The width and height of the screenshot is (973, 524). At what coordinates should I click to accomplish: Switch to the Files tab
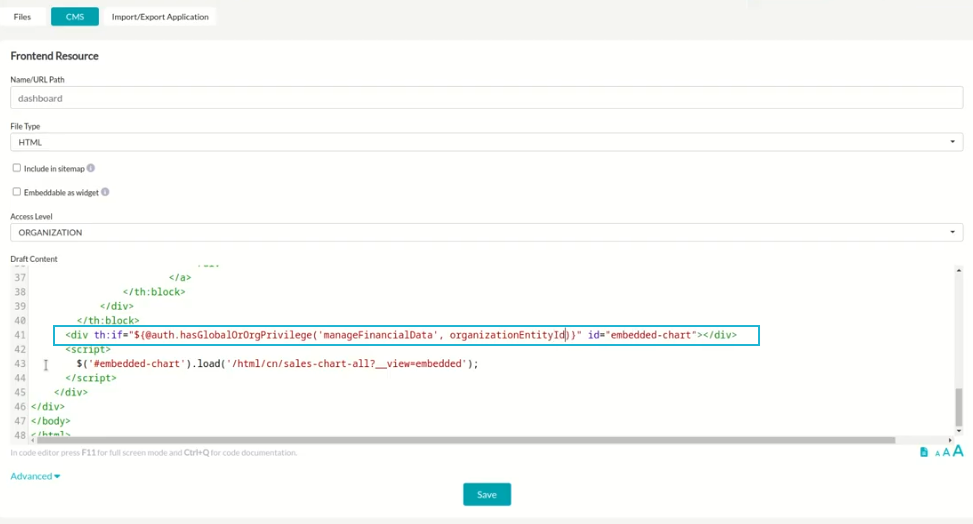22,17
